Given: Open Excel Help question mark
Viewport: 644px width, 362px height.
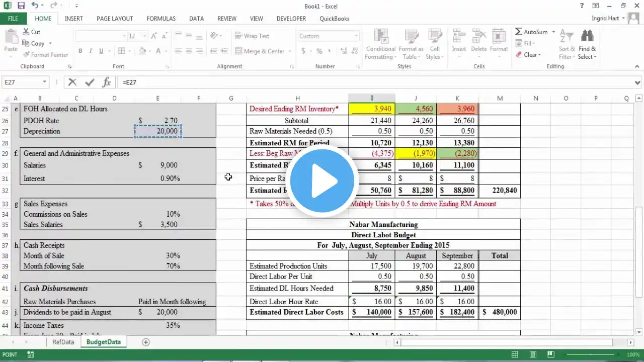Looking at the screenshot, I should [582, 6].
